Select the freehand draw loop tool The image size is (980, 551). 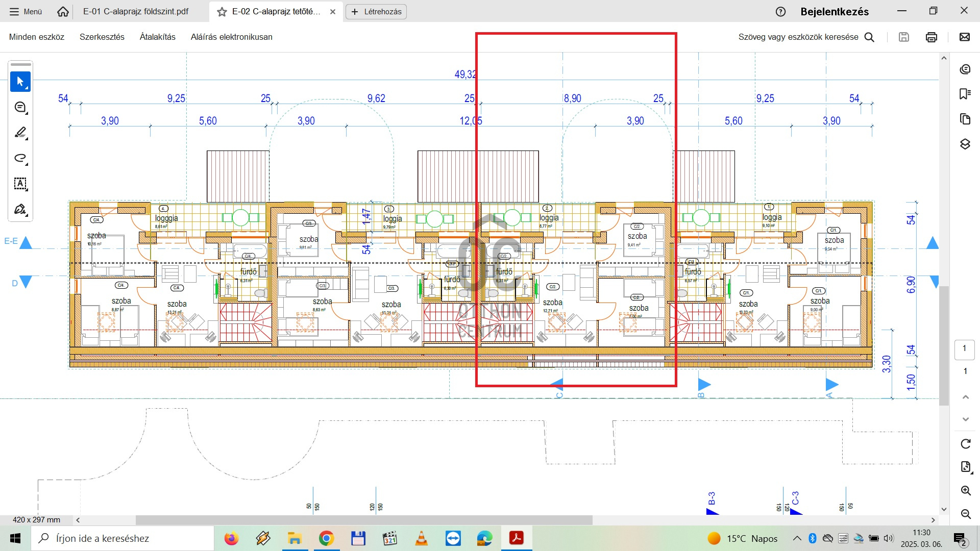tap(20, 158)
